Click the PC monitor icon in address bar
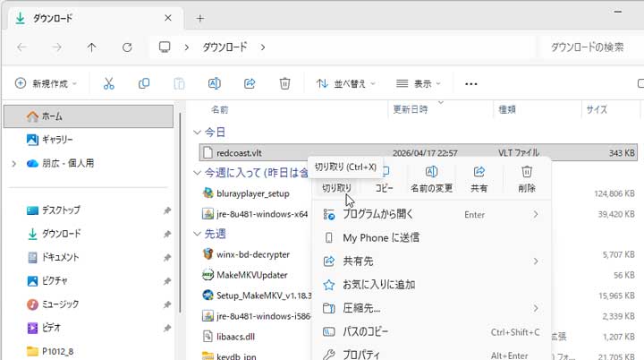Image resolution: width=644 pixels, height=360 pixels. coord(165,47)
